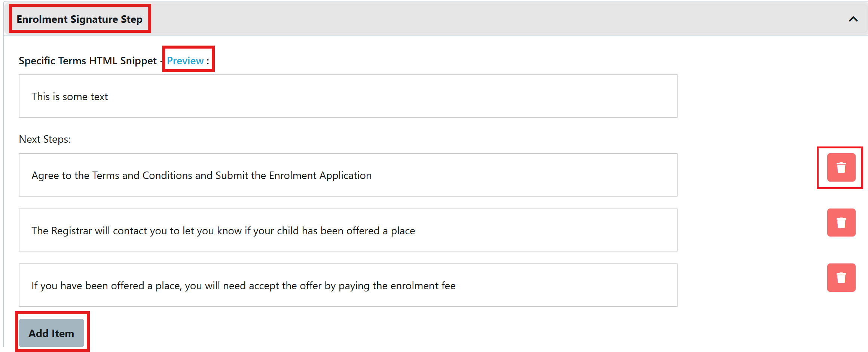Add a new next step item
The image size is (868, 352).
pyautogui.click(x=52, y=333)
